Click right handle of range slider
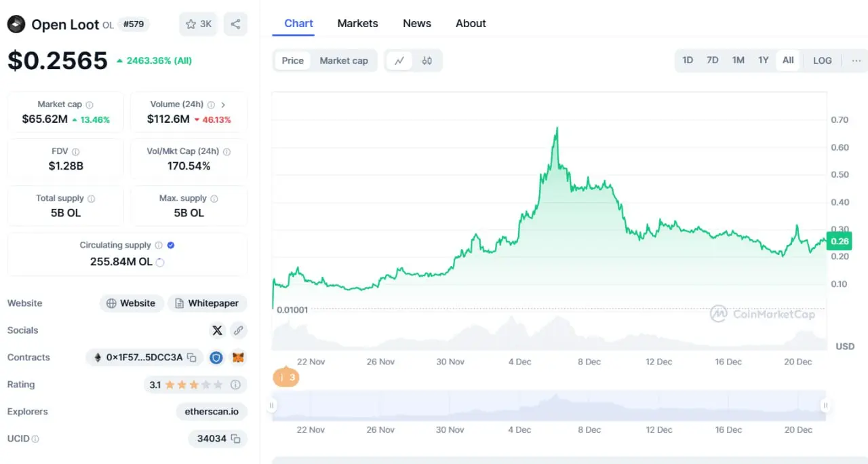The image size is (868, 464). click(825, 406)
